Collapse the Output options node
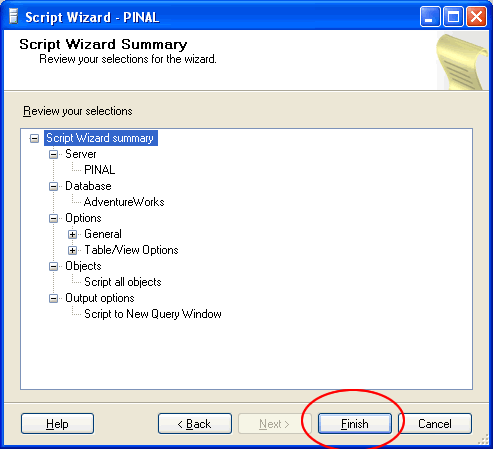This screenshot has width=493, height=449. 53,298
